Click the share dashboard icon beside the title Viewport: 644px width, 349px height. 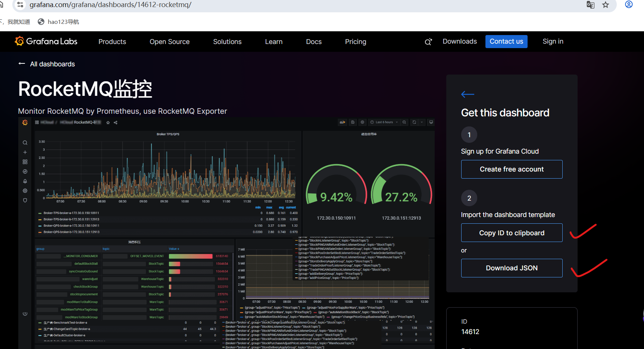115,122
